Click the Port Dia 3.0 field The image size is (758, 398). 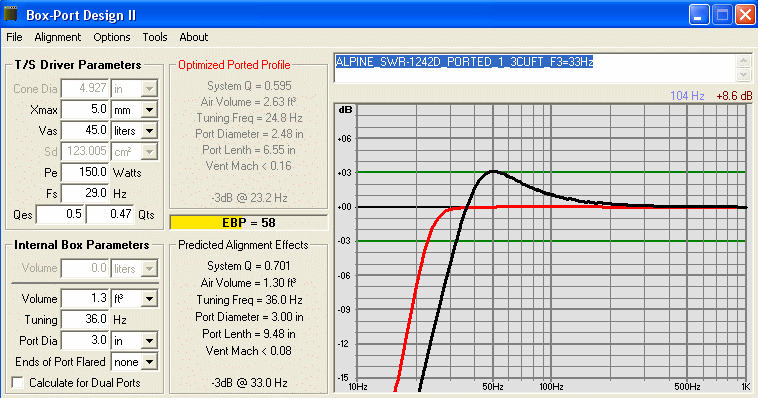coord(85,340)
